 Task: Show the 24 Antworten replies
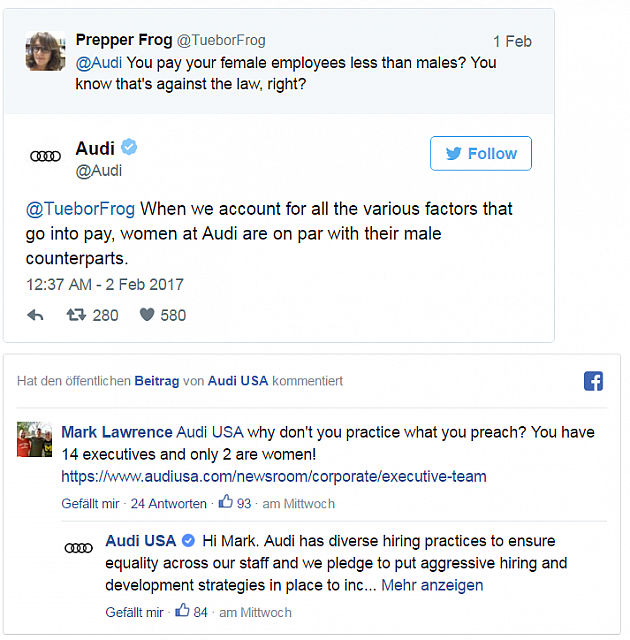point(169,504)
